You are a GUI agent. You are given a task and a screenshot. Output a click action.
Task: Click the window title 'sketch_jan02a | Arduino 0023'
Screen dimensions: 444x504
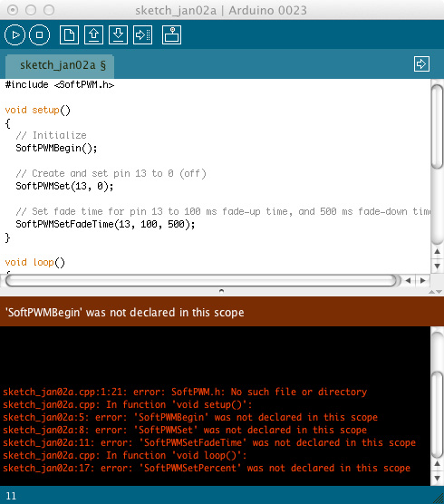pyautogui.click(x=221, y=11)
